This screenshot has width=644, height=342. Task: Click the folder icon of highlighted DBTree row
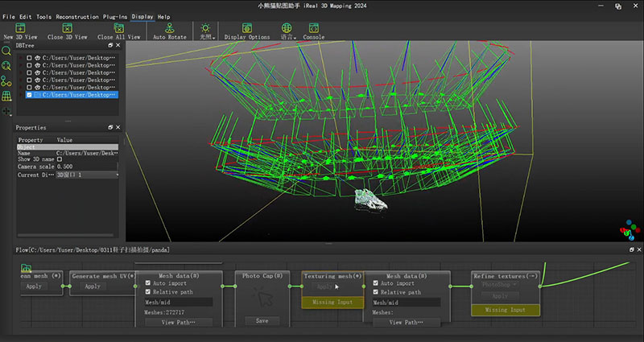pos(37,95)
